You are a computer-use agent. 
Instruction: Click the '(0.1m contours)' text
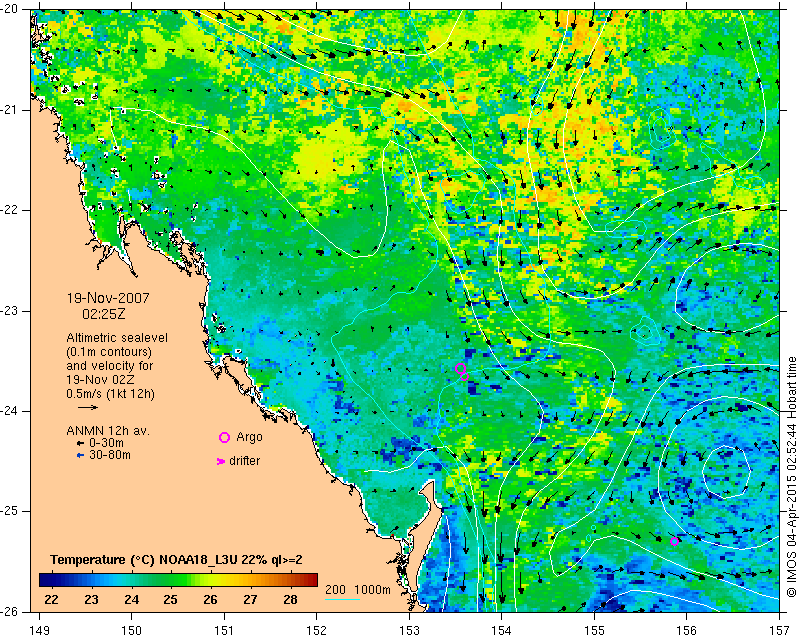coord(109,352)
